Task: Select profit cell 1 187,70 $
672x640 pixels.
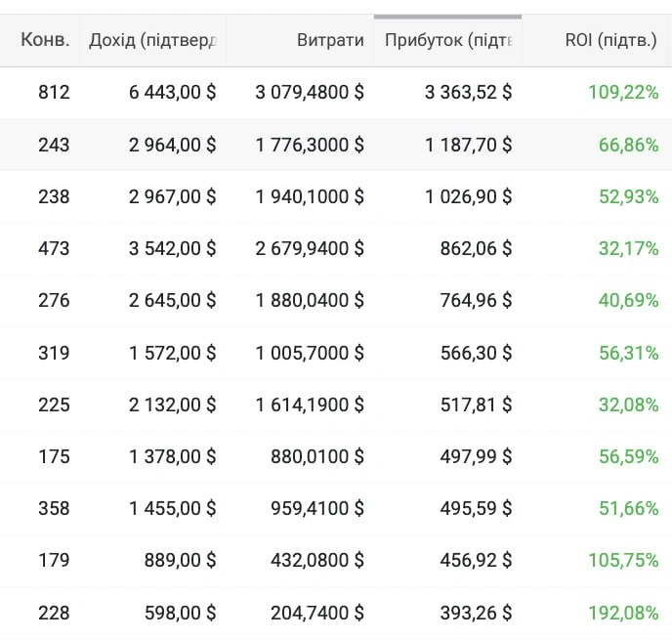Action: pyautogui.click(x=469, y=145)
